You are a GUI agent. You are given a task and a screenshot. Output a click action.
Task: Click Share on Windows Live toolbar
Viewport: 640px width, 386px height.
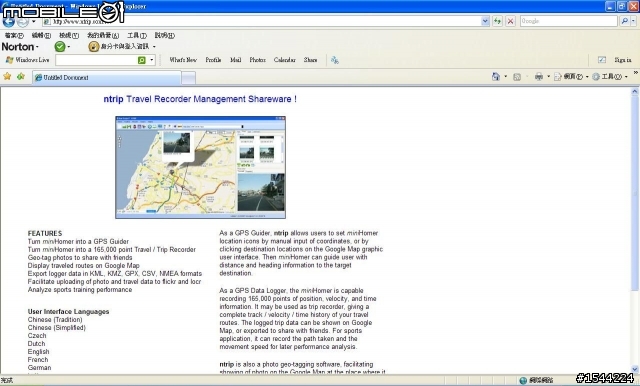click(310, 60)
